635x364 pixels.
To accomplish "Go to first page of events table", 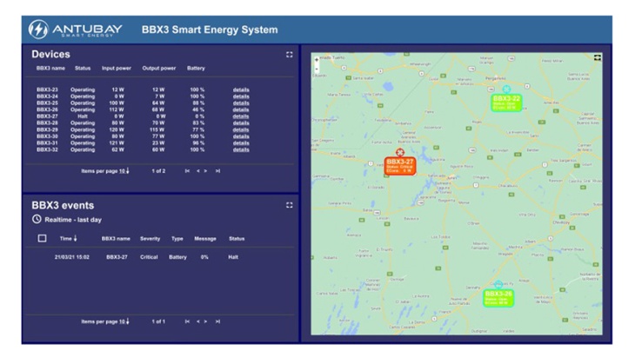I will pyautogui.click(x=187, y=321).
